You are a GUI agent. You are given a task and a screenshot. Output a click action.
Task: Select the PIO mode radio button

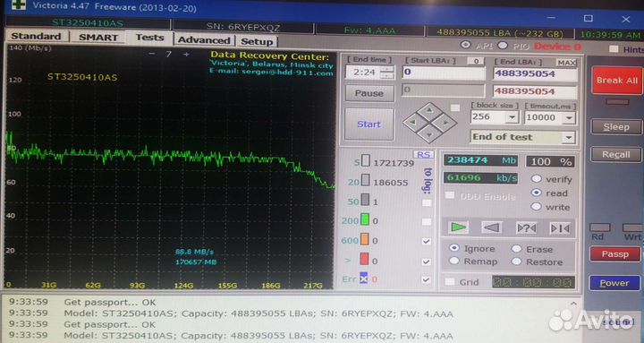tap(503, 46)
